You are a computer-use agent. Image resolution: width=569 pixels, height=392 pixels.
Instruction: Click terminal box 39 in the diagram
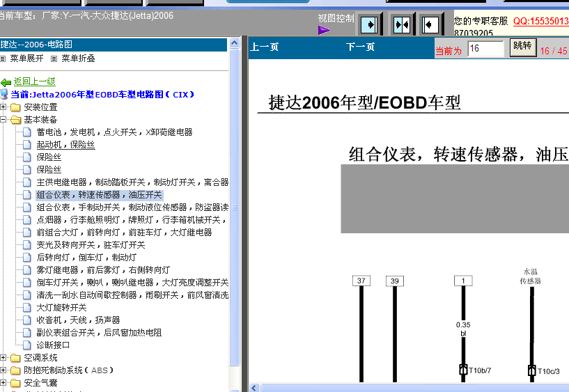pyautogui.click(x=395, y=281)
